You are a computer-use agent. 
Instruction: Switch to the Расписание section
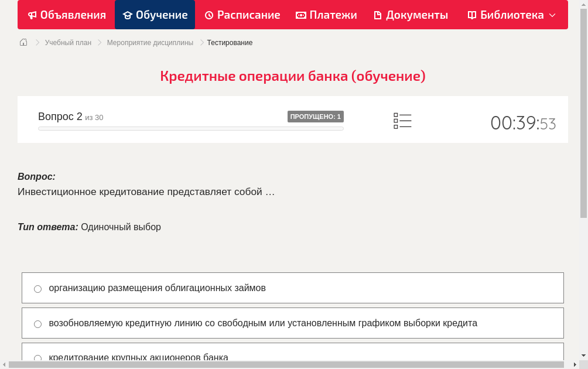click(x=242, y=15)
